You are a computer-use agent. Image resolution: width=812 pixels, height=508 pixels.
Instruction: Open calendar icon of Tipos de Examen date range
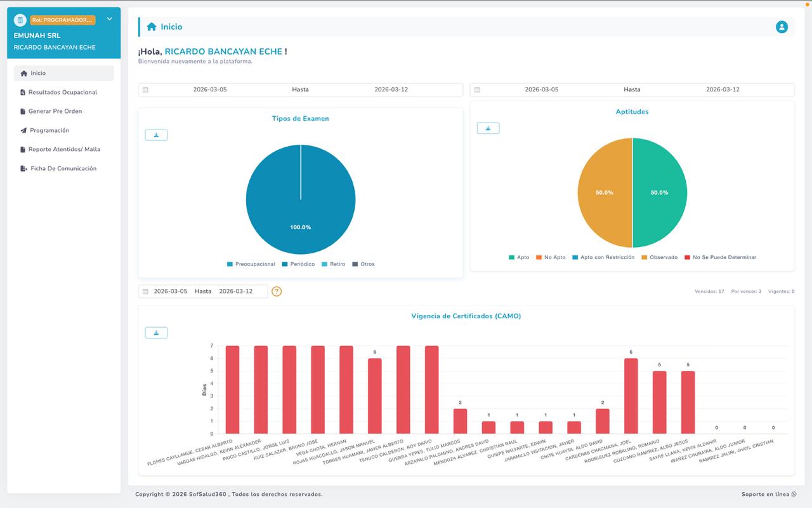(x=145, y=90)
